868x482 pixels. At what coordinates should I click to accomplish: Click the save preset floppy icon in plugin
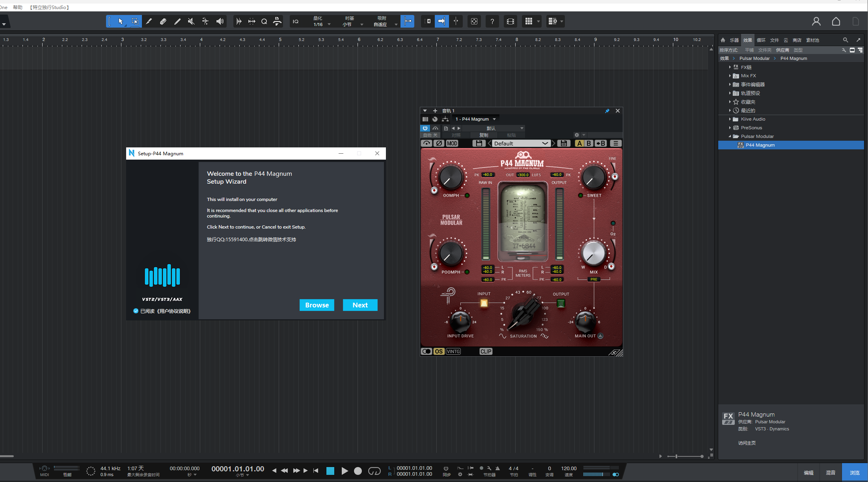(x=479, y=143)
